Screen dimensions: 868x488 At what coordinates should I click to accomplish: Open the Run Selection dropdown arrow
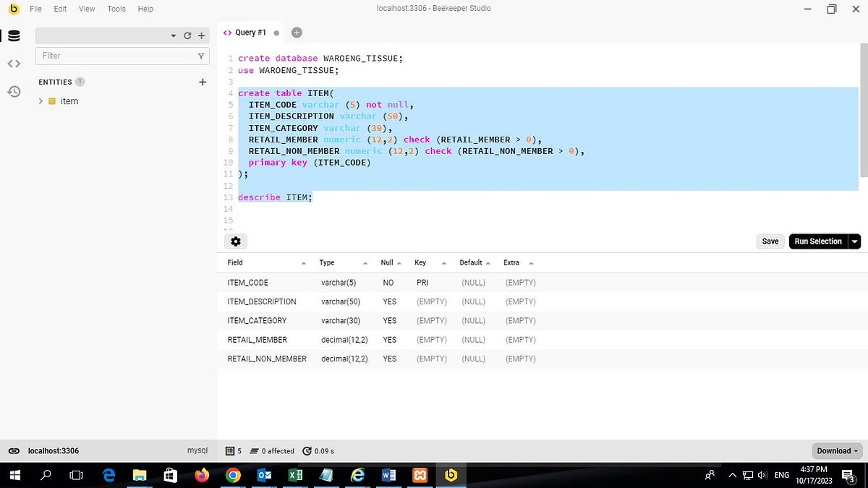854,241
